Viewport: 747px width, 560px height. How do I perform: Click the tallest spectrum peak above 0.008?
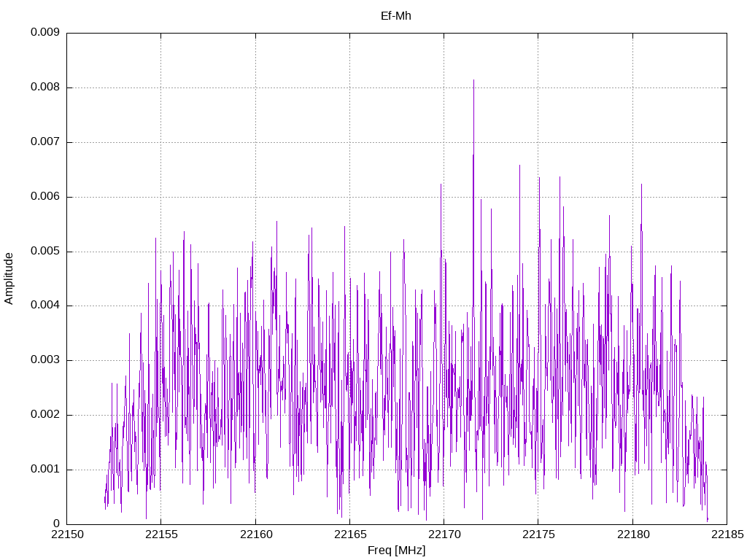point(473,82)
